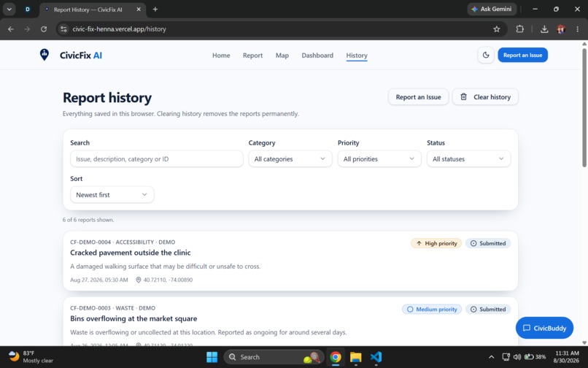Open the All categories dropdown
The image size is (588, 368).
pos(290,159)
